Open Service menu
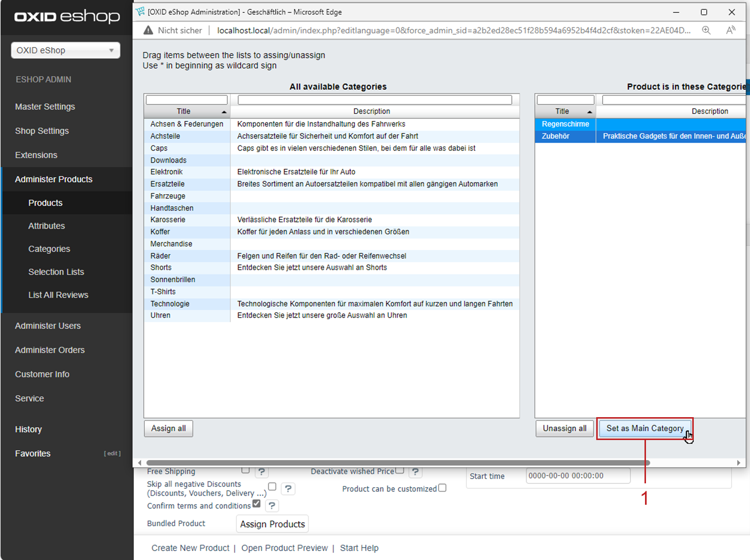Viewport: 750px width, 560px height. tap(29, 398)
